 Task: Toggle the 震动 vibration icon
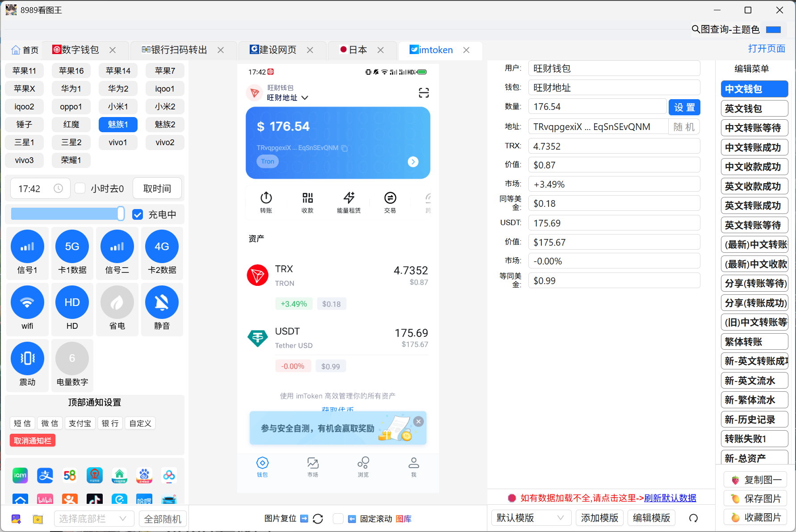click(27, 358)
